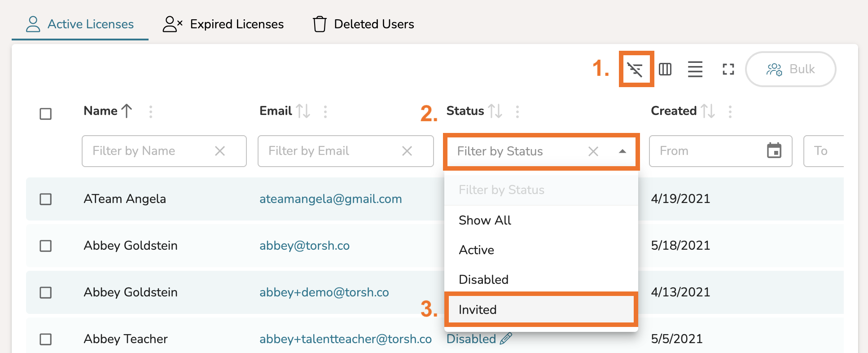The width and height of the screenshot is (868, 353).
Task: Open the column chooser icon
Action: (x=665, y=69)
